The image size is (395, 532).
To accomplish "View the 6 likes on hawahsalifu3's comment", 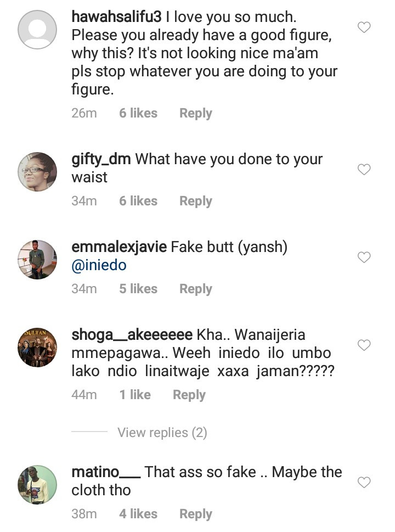I will point(138,113).
